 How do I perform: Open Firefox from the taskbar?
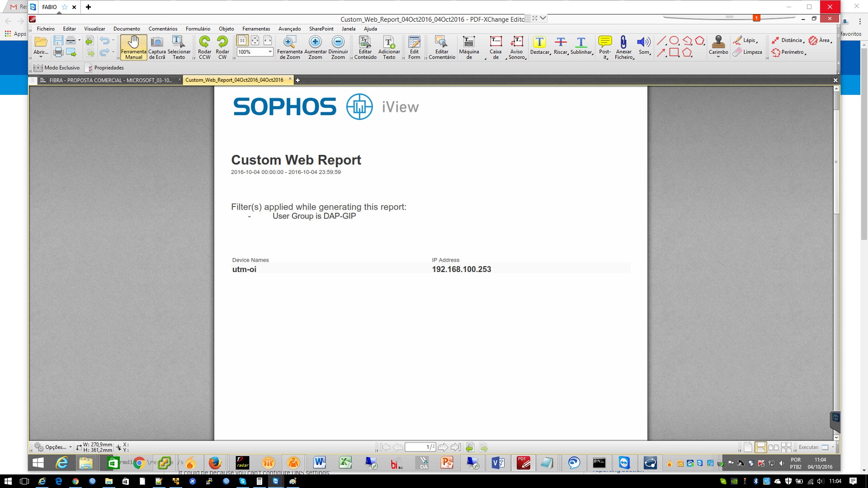pos(215,463)
